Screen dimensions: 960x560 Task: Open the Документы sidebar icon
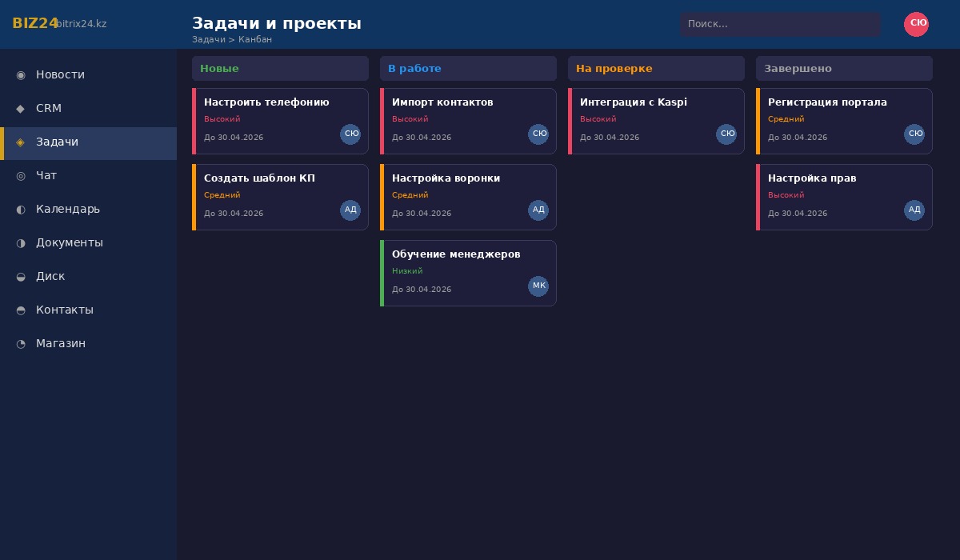[x=21, y=242]
